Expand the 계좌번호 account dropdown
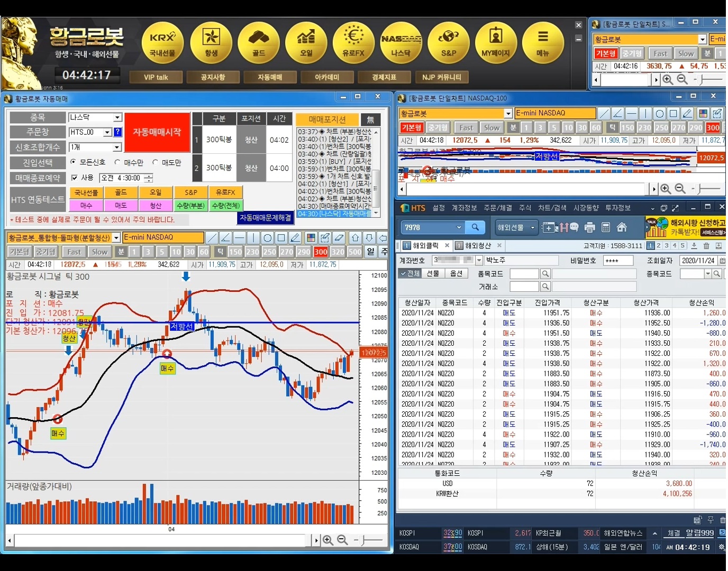 [x=479, y=260]
